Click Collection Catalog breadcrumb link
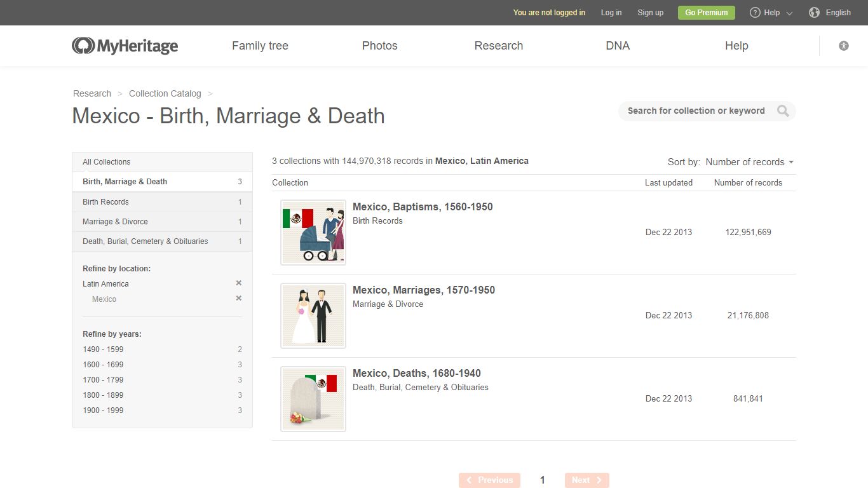 (165, 93)
